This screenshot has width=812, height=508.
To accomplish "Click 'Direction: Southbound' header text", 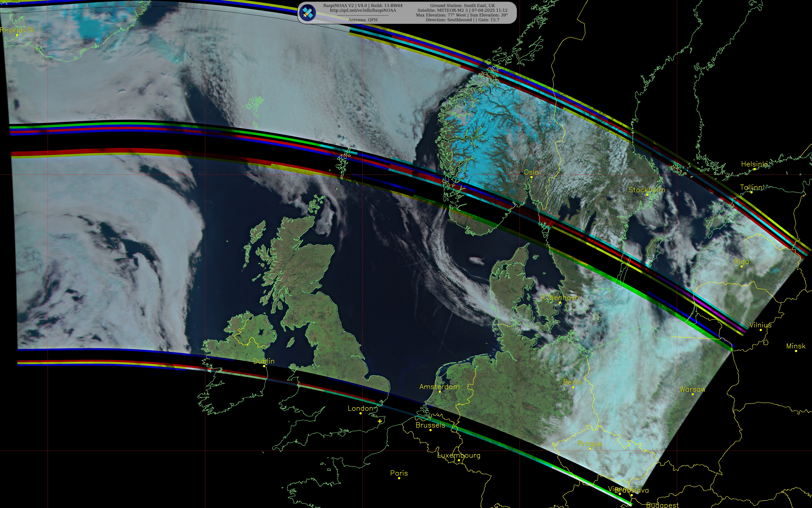I will 462,20.
